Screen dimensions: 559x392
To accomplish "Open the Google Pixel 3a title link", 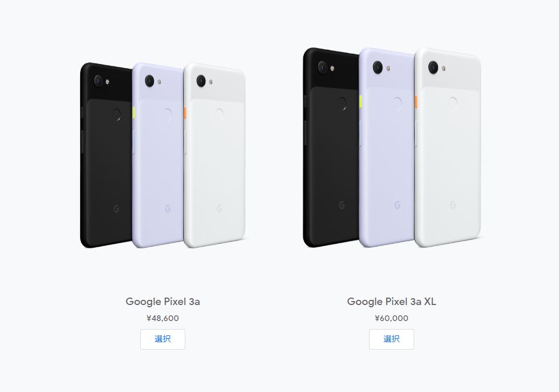I will point(162,302).
